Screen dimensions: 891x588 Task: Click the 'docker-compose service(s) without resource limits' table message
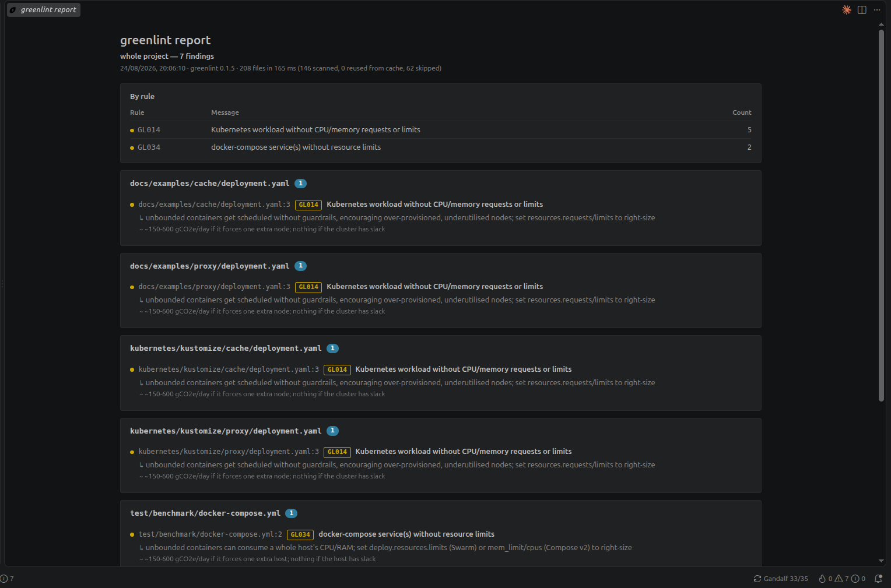[296, 147]
